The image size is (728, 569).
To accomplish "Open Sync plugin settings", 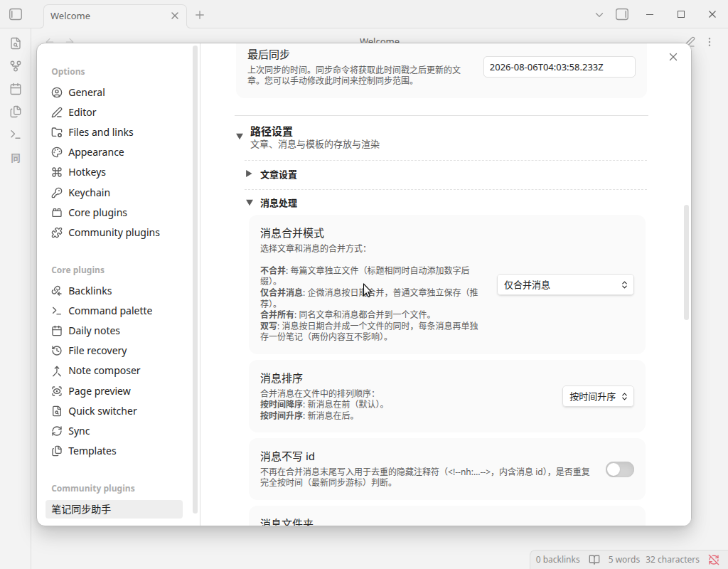I will (114, 431).
